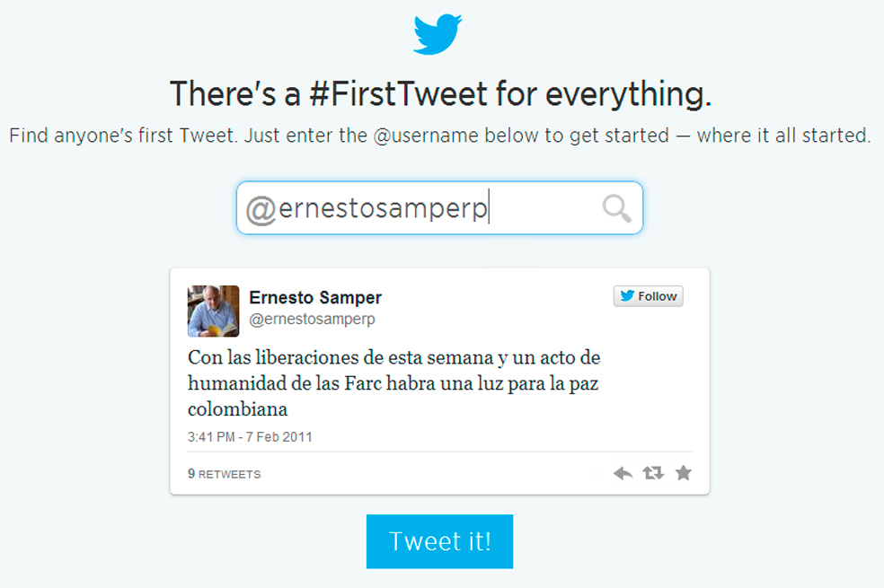The height and width of the screenshot is (588, 884).
Task: Open Ernesto Samper's profile photo
Action: 213,312
